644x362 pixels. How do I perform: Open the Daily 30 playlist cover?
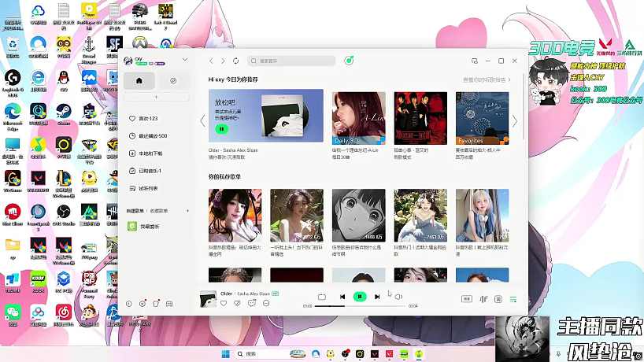[358, 118]
